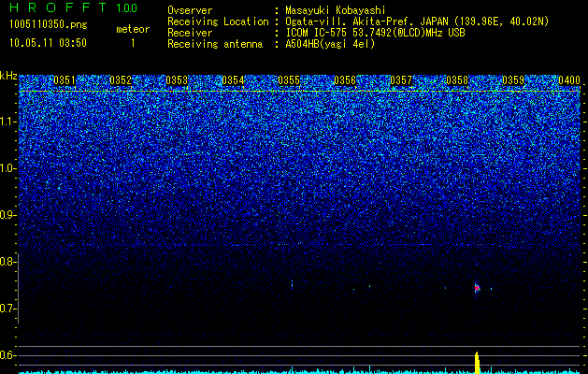Image resolution: width=588 pixels, height=374 pixels.
Task: Click the 0354 time marker
Action: pos(233,80)
